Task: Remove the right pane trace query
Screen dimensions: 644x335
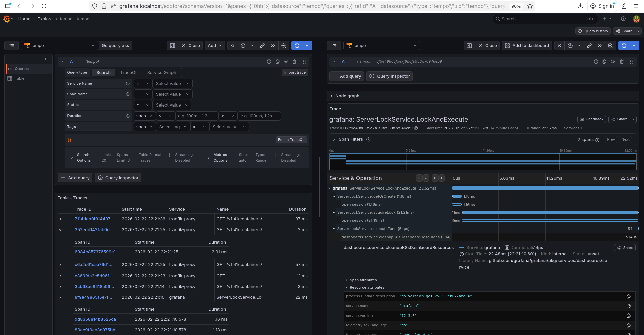Action: (622, 62)
